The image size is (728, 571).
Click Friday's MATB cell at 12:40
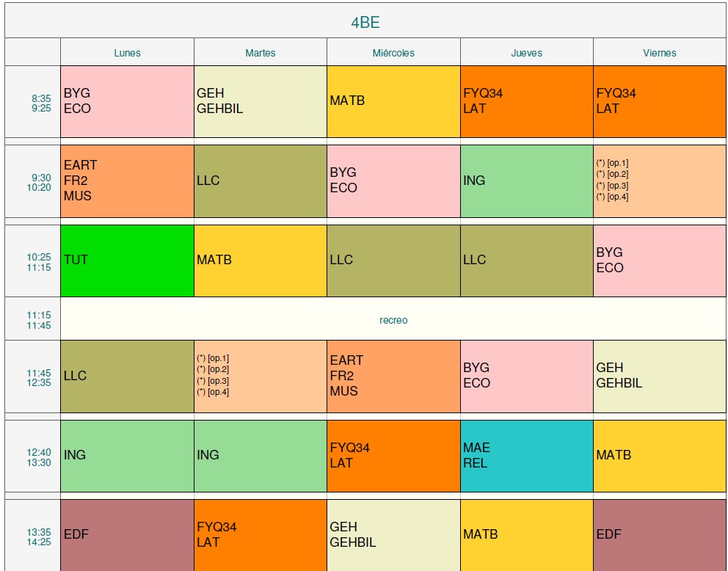[659, 456]
